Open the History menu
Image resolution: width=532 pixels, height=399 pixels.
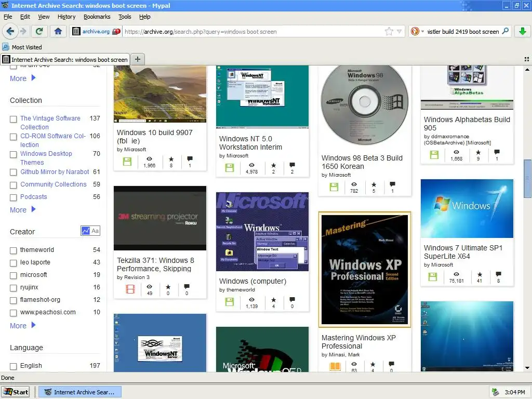66,17
